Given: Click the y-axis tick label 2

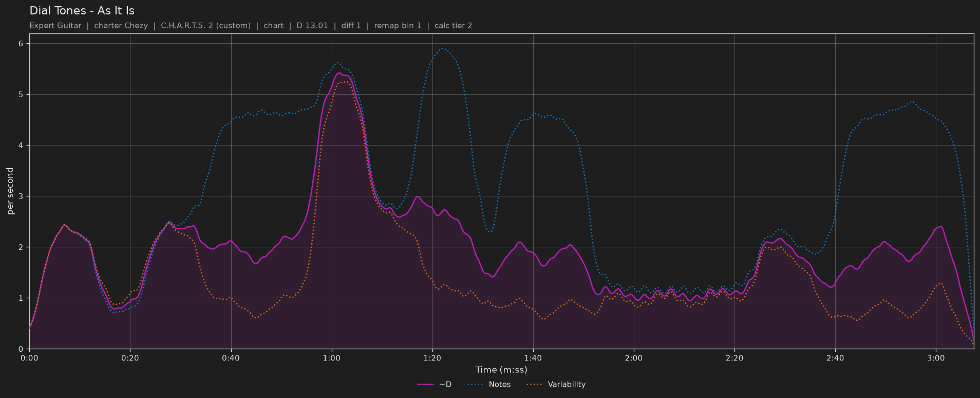Looking at the screenshot, I should tap(21, 247).
